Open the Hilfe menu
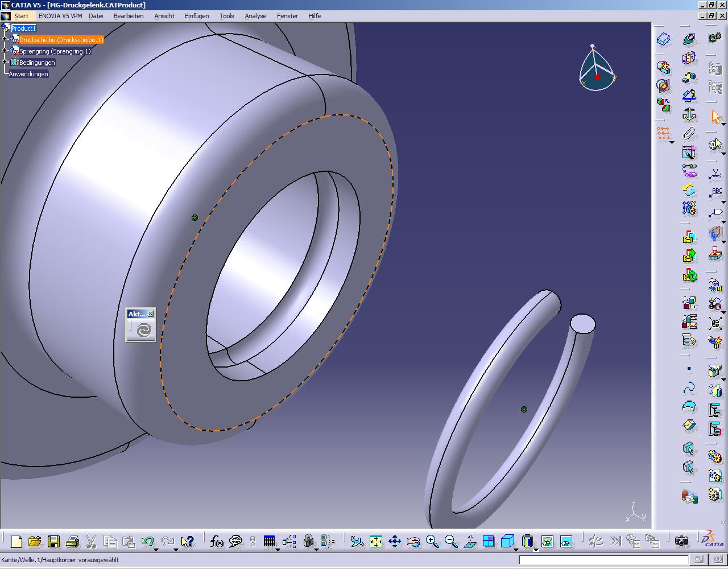728x569 pixels. pyautogui.click(x=315, y=16)
